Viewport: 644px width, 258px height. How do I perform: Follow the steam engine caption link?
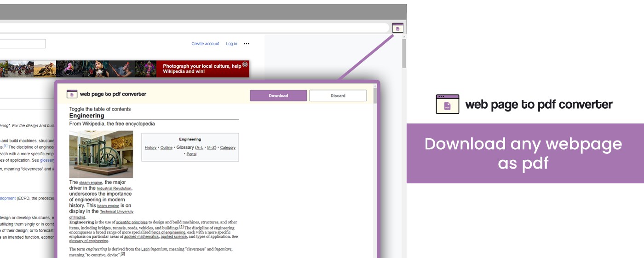[91, 183]
